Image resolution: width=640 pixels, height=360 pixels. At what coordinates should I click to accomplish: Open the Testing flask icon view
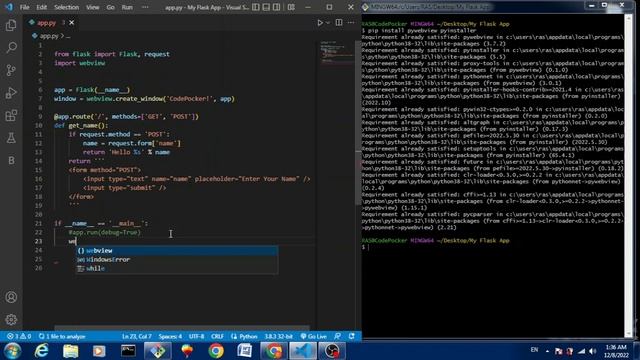[11, 138]
